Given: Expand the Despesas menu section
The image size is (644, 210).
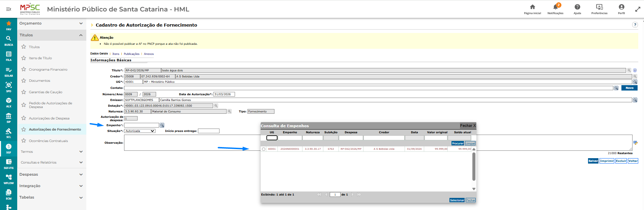Looking at the screenshot, I should click(52, 174).
